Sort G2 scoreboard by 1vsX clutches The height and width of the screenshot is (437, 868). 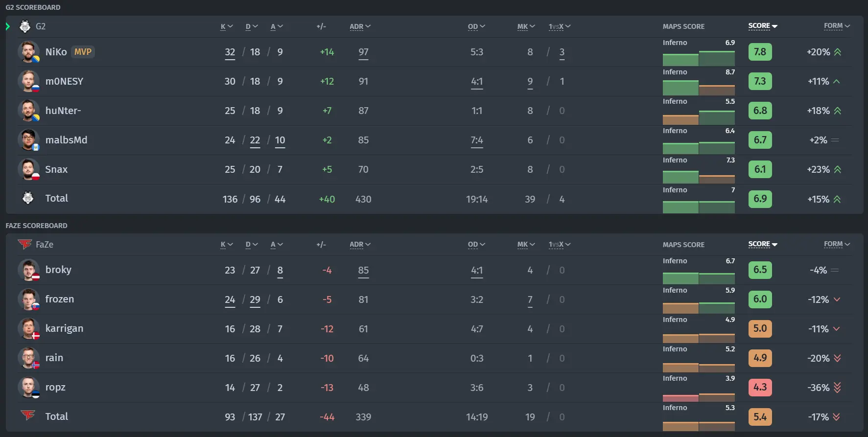560,26
